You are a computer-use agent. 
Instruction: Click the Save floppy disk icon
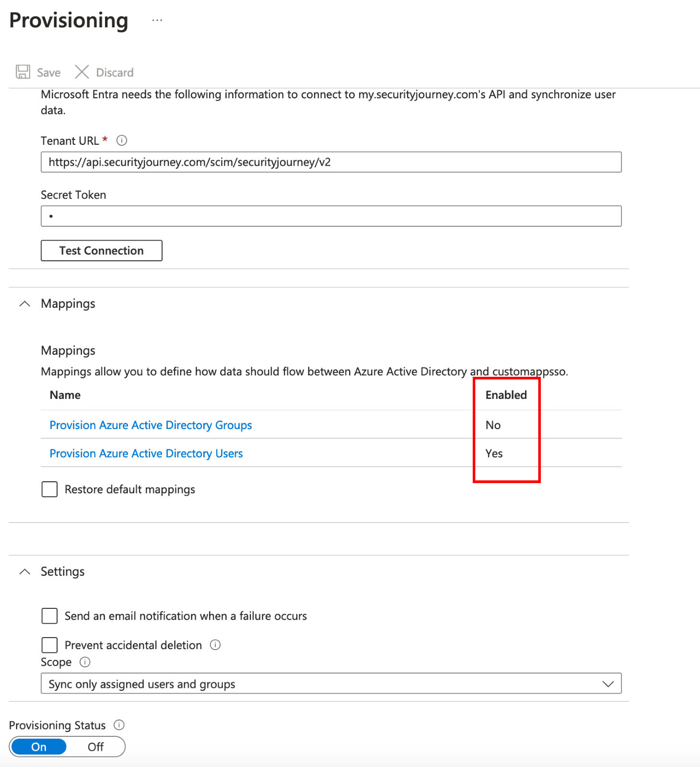pos(23,72)
